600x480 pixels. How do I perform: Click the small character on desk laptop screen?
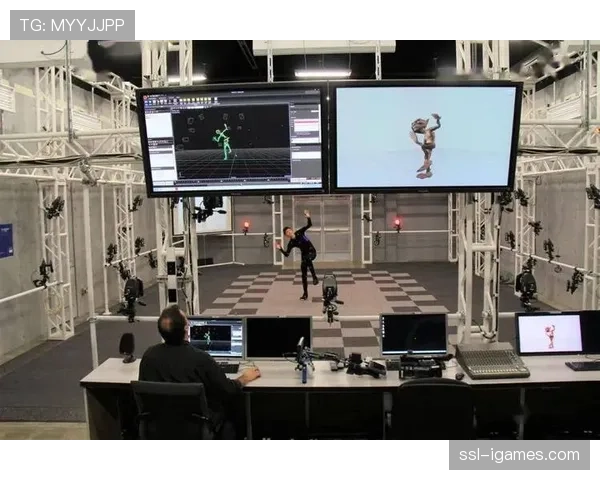click(x=549, y=335)
